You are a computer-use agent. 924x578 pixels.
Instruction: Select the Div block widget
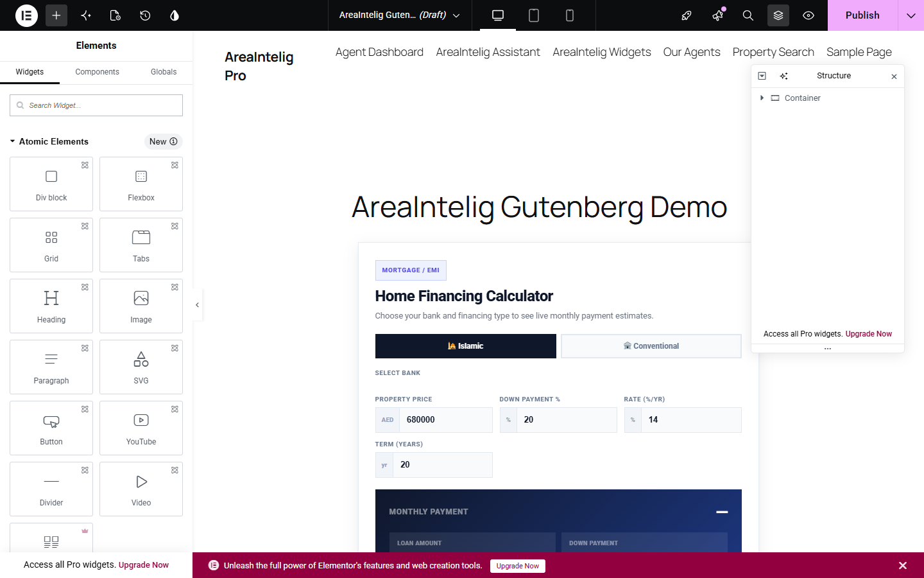tap(51, 184)
